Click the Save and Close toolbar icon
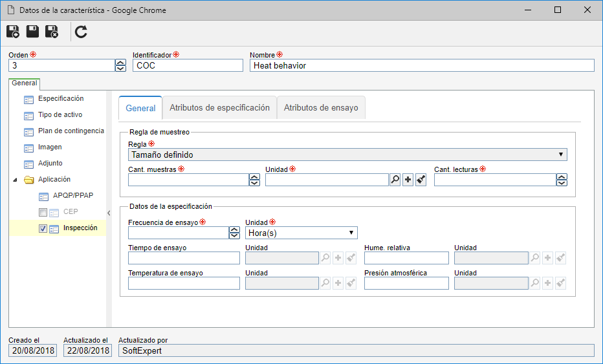This screenshot has height=364, width=603. (x=52, y=32)
